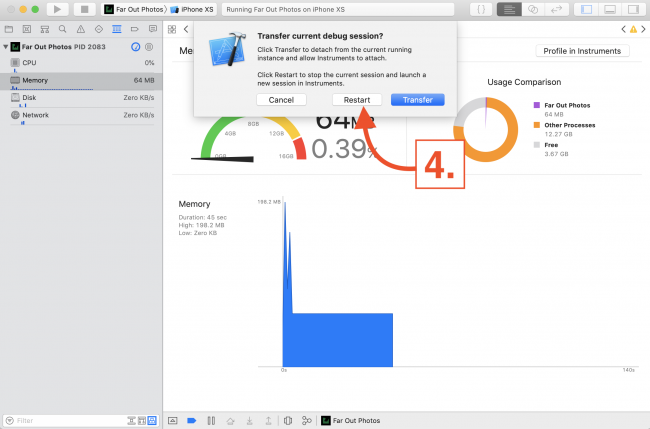This screenshot has width=650, height=429.
Task: Toggle the highlighted blue filter option icon
Action: 152,420
